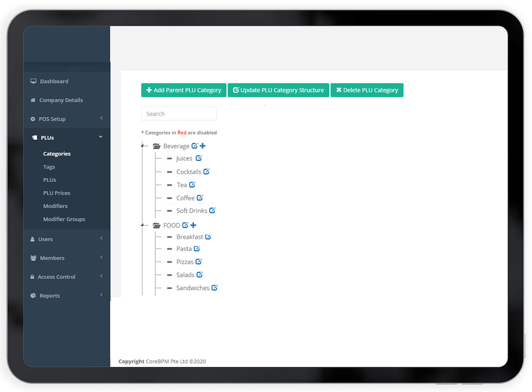Select the FOOD category label
The height and width of the screenshot is (392, 532).
172,225
